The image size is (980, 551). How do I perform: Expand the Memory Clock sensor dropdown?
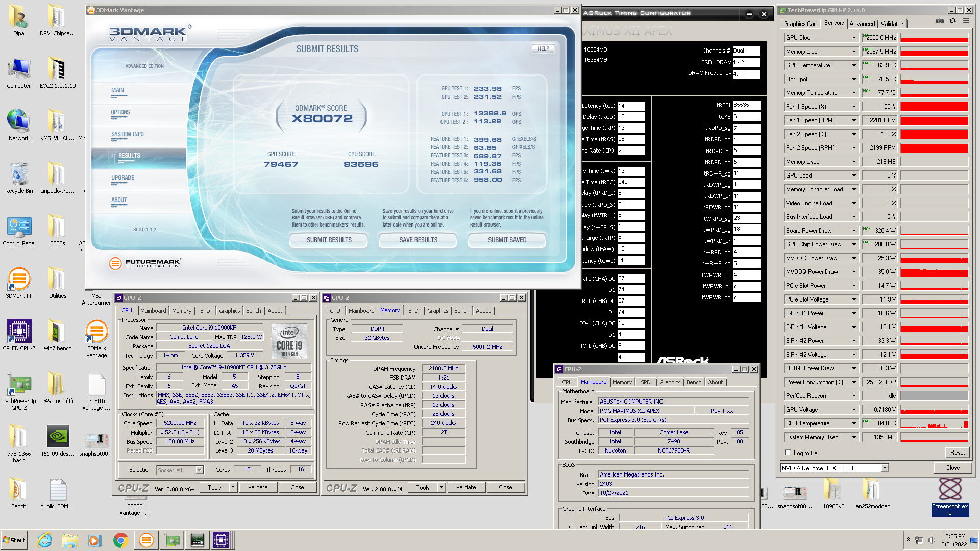[854, 52]
